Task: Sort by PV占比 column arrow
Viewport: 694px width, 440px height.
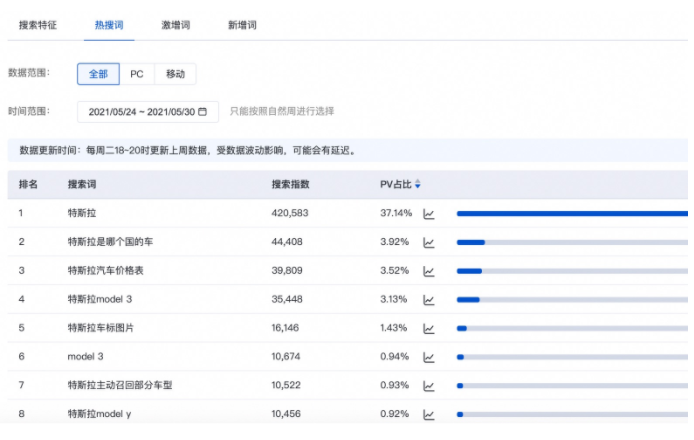Action: point(418,184)
